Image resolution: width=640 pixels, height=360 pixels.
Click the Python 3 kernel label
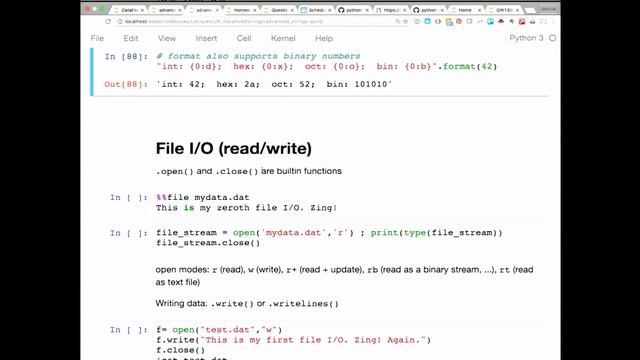526,38
